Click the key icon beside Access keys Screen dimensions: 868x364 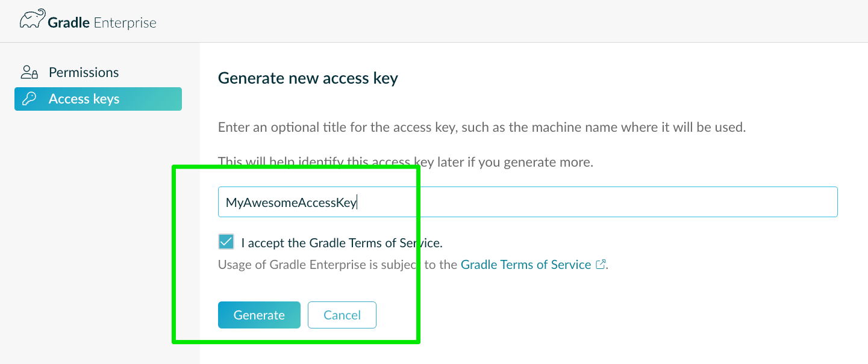click(x=30, y=99)
